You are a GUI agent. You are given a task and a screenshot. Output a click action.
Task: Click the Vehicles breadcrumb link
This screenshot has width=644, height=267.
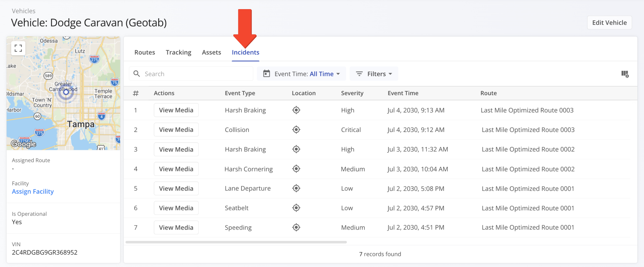(24, 11)
